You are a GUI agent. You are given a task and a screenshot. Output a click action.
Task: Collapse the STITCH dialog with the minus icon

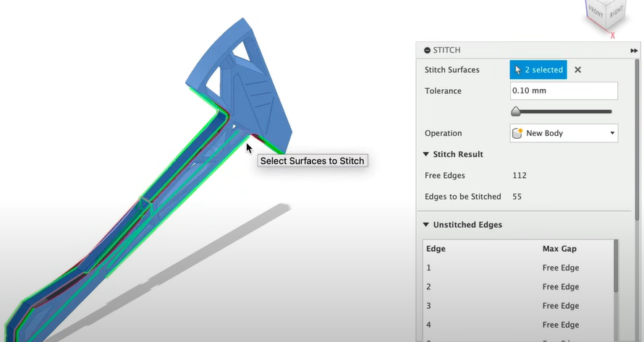[x=427, y=51]
